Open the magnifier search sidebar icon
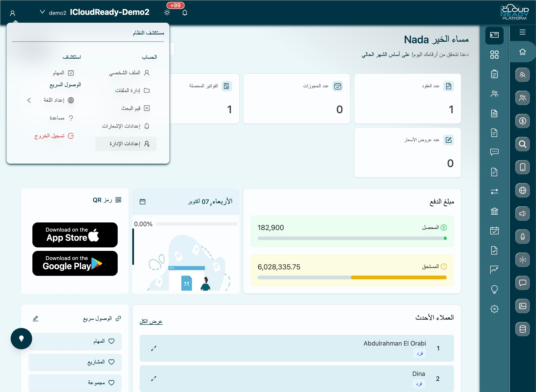 pos(522,144)
